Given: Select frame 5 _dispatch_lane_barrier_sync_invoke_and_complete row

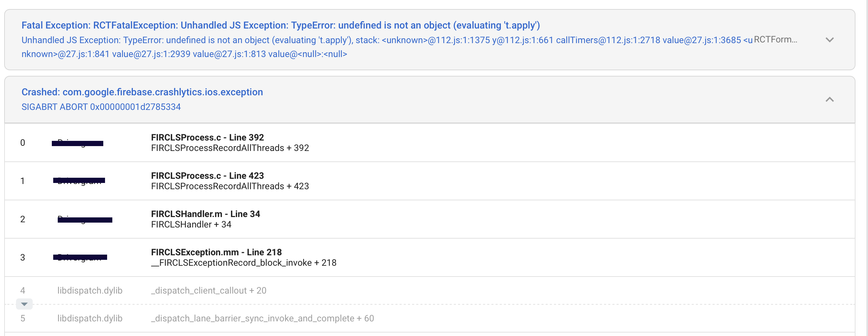Looking at the screenshot, I should (263, 318).
